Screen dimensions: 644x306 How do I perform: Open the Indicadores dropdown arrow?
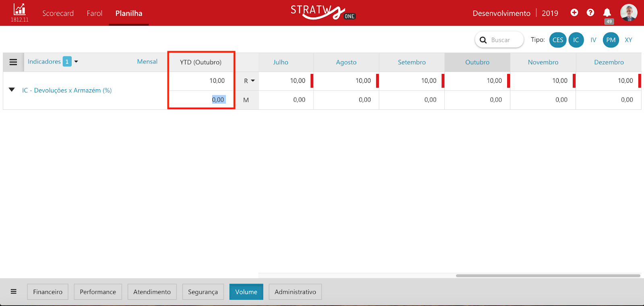click(76, 62)
